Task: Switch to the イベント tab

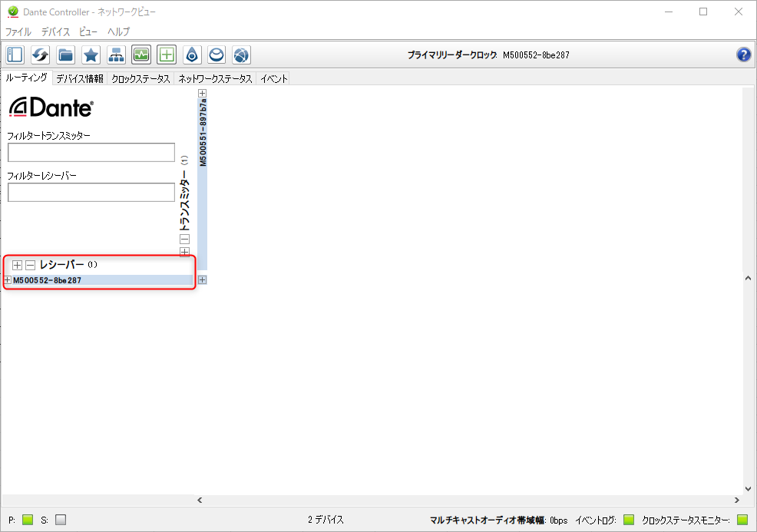Action: pos(274,79)
